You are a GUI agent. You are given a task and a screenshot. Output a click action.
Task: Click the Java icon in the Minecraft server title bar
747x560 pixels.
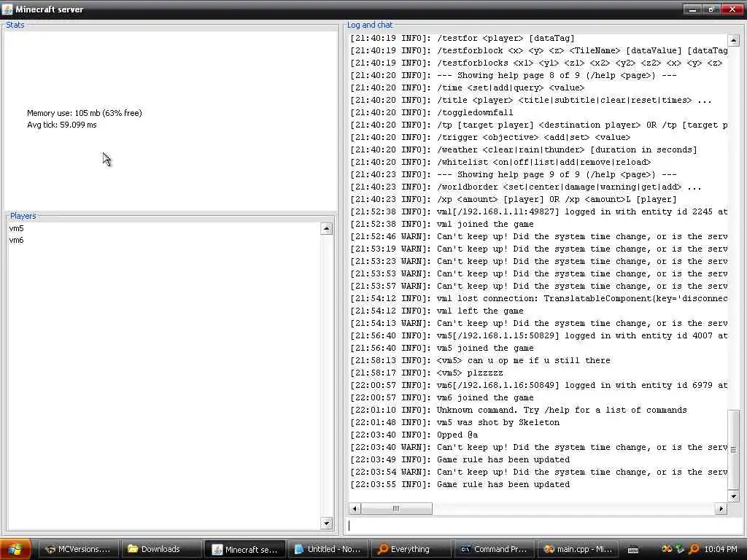[7, 9]
